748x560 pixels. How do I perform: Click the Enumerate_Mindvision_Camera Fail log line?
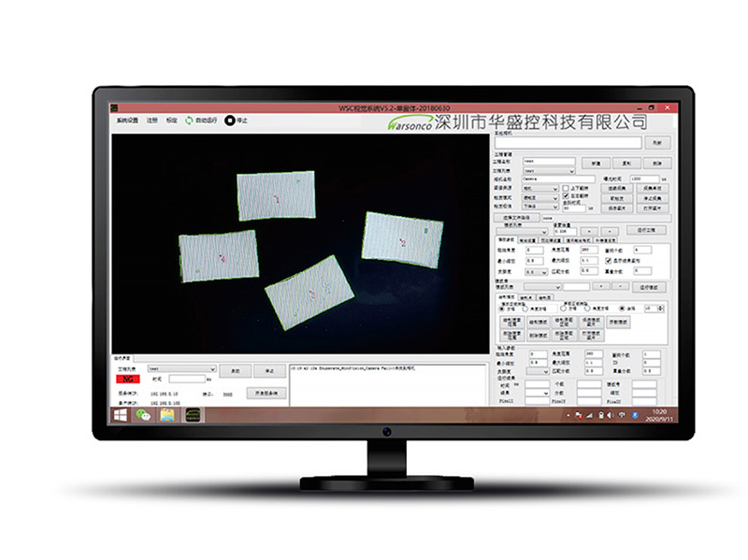pos(353,368)
